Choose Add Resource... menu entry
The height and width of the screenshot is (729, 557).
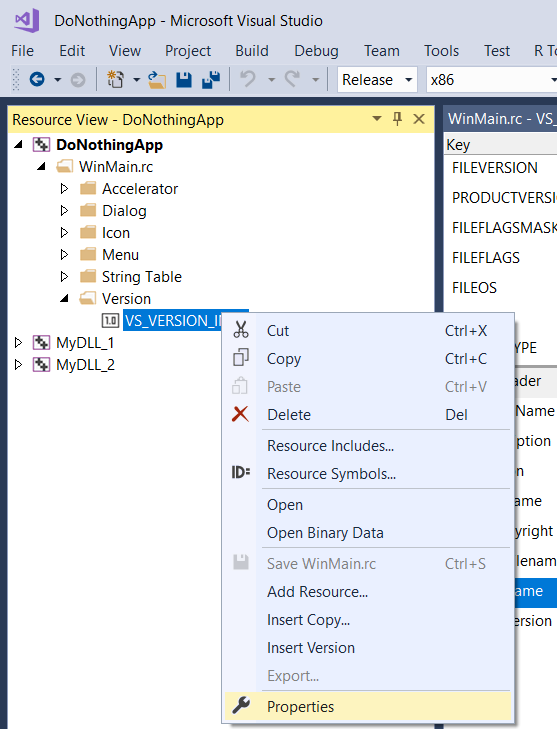click(367, 591)
